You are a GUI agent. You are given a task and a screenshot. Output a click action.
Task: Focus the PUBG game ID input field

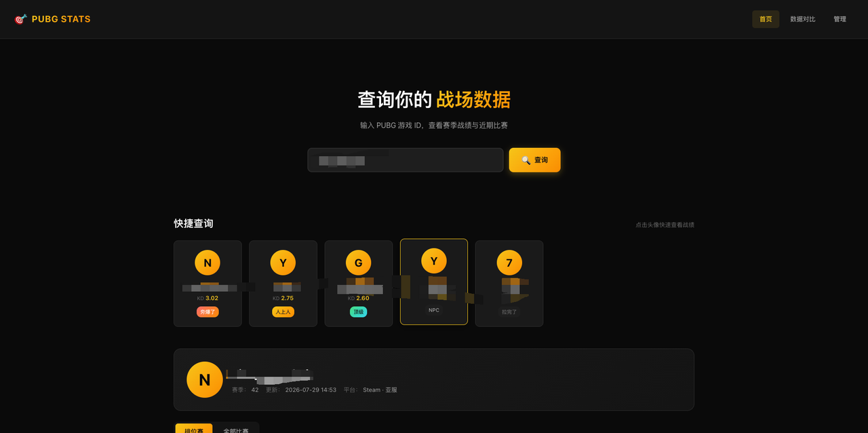[x=406, y=160]
